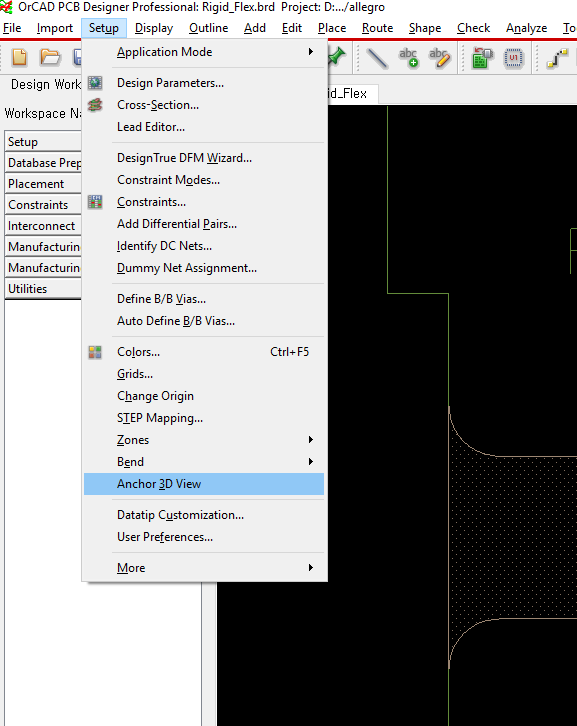Screen dimensions: 577x726
Task: Open Grids... menu entry
Action: (x=204, y=374)
